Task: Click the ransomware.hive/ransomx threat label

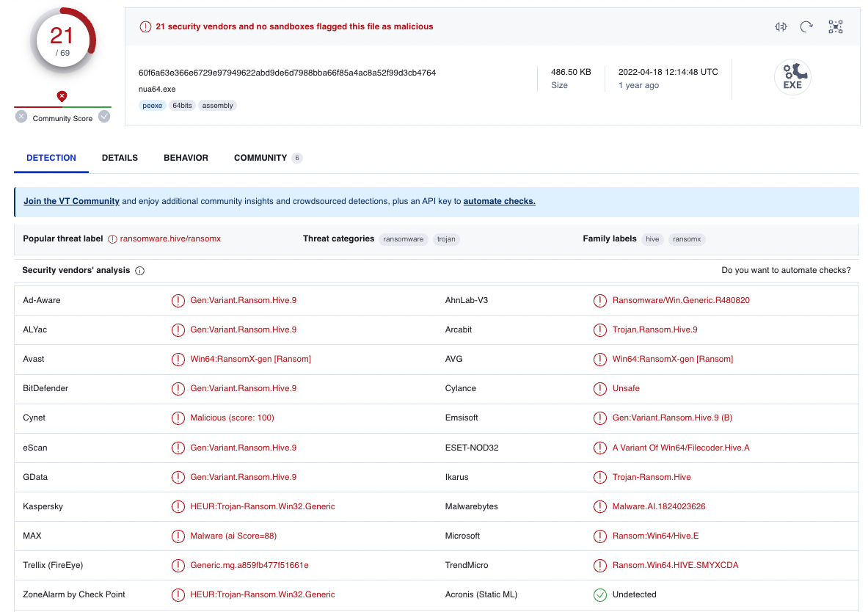Action: coord(170,238)
